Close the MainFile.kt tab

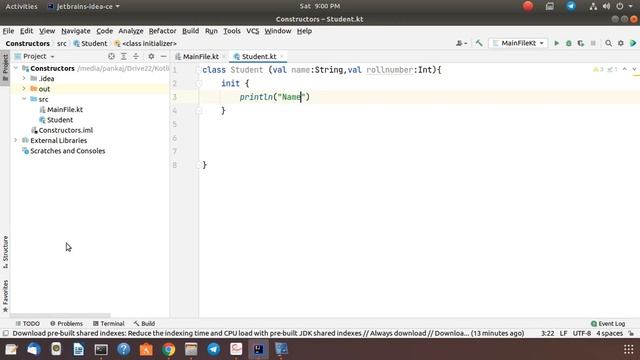pos(224,56)
